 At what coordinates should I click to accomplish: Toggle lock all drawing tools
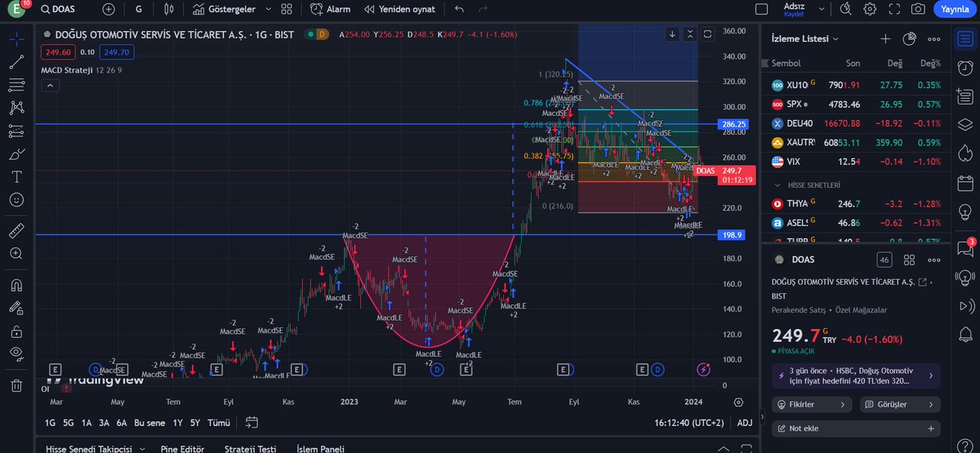coord(16,331)
